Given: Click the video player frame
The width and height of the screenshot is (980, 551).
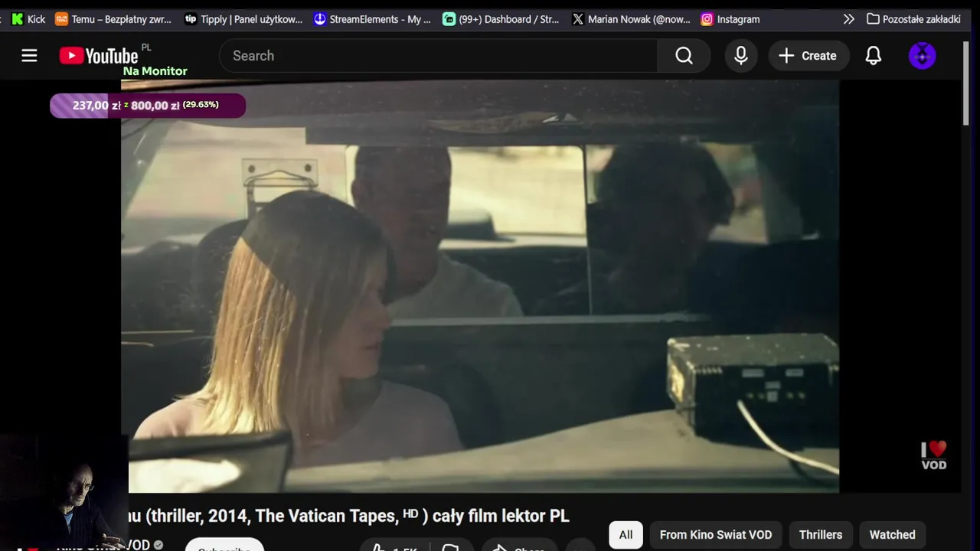Looking at the screenshot, I should (480, 286).
